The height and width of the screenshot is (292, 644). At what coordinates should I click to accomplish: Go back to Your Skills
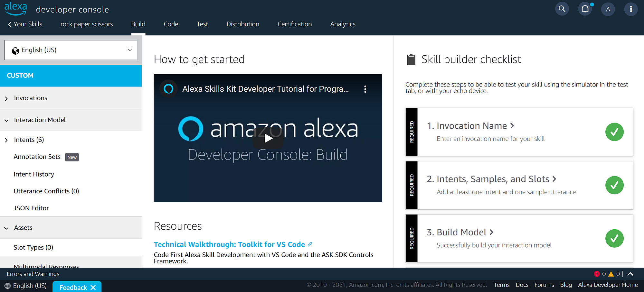(x=25, y=24)
